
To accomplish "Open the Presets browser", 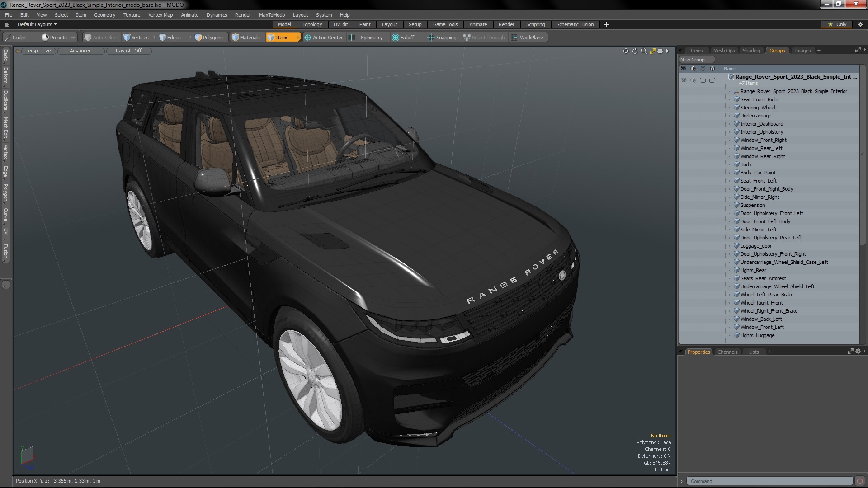I will pyautogui.click(x=58, y=38).
